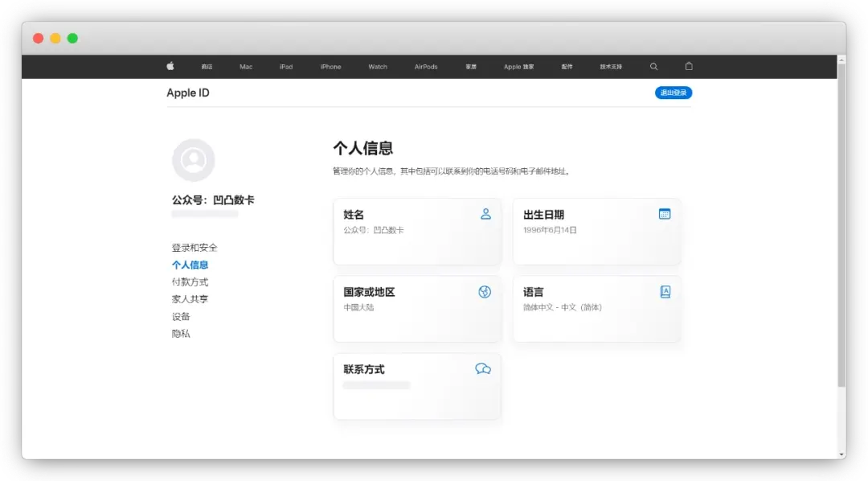Click the person icon on the 姓名 card
Image resolution: width=868 pixels, height=481 pixels.
[x=485, y=214]
